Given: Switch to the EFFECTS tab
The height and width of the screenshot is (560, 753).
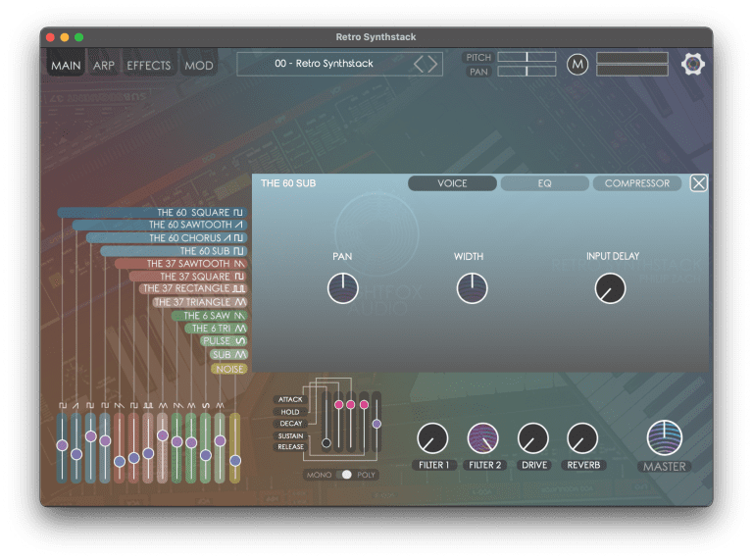Looking at the screenshot, I should point(148,66).
